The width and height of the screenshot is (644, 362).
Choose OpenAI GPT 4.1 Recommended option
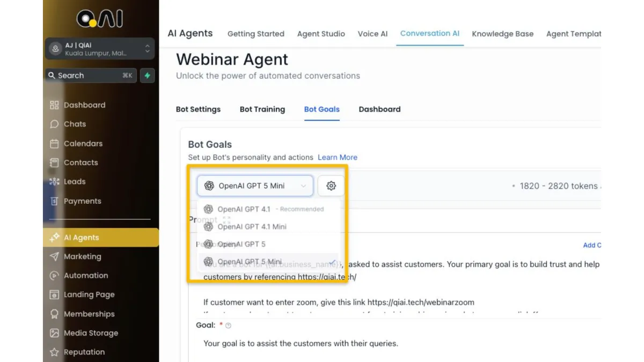pyautogui.click(x=269, y=209)
